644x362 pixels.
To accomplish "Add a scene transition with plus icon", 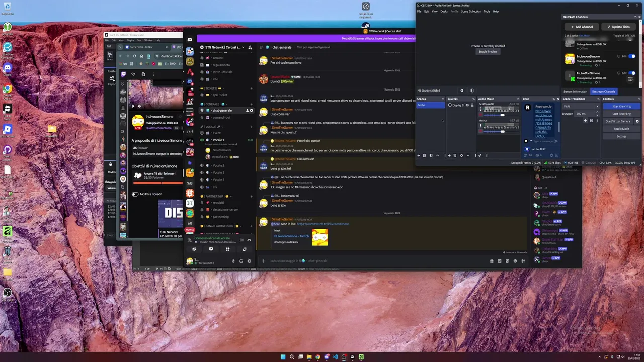I will pyautogui.click(x=585, y=121).
